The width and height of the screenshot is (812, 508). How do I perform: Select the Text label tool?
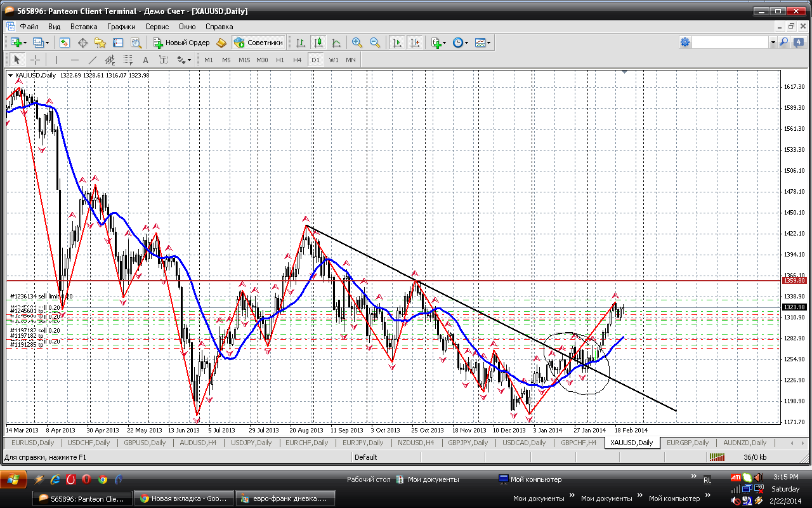[x=145, y=60]
